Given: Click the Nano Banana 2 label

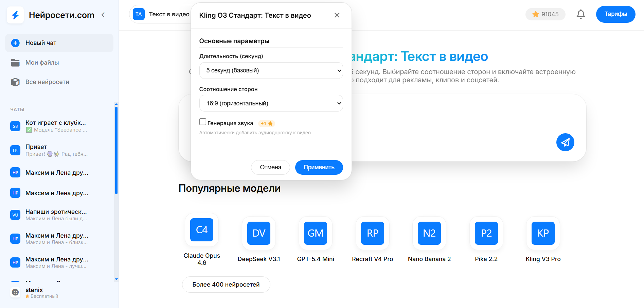Looking at the screenshot, I should pyautogui.click(x=429, y=259).
